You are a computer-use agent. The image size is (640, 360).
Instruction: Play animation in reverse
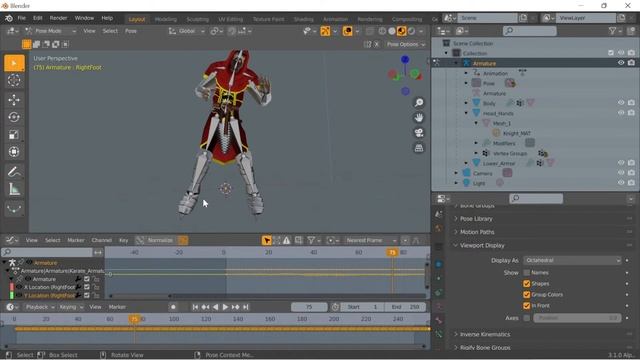(215, 307)
